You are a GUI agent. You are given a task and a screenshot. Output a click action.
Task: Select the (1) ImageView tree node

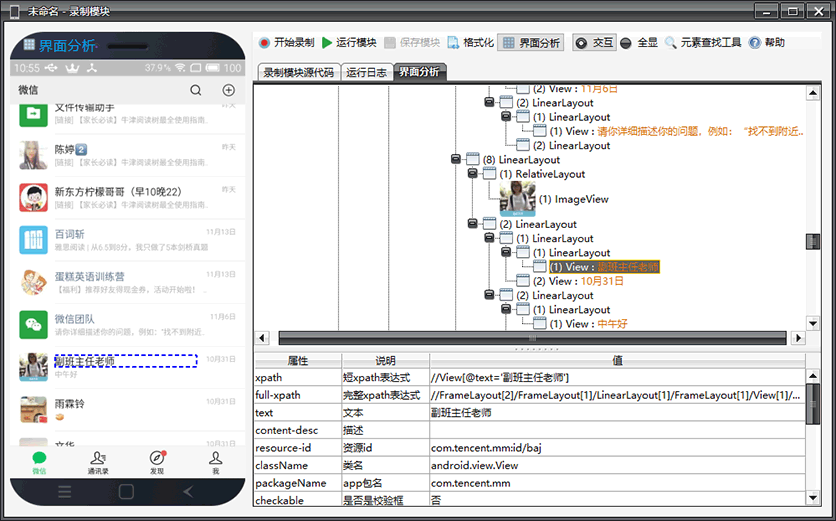(x=573, y=199)
